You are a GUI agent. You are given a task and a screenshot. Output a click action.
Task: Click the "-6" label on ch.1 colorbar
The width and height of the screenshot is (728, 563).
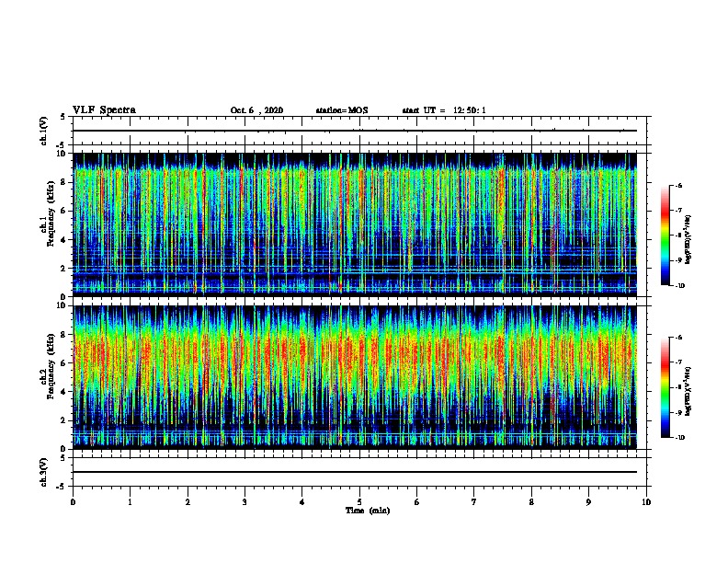click(x=678, y=185)
